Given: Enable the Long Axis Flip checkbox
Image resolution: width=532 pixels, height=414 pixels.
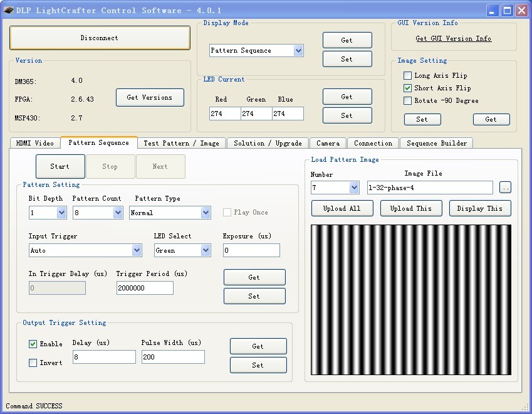Looking at the screenshot, I should click(407, 75).
